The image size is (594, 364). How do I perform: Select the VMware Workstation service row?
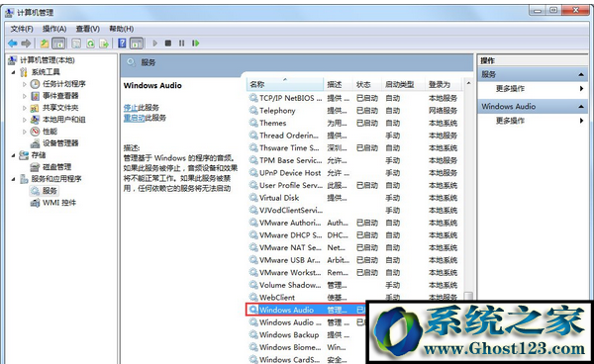[x=355, y=273]
